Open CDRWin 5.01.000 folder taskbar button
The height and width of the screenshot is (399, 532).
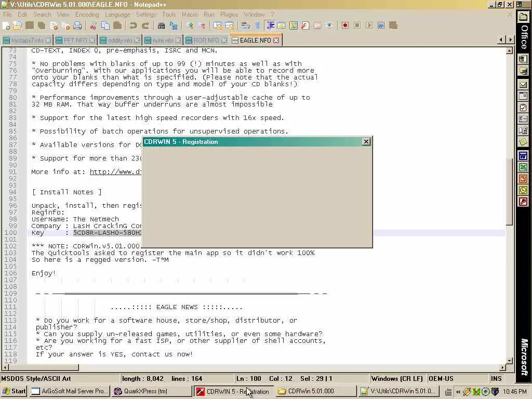click(x=315, y=391)
